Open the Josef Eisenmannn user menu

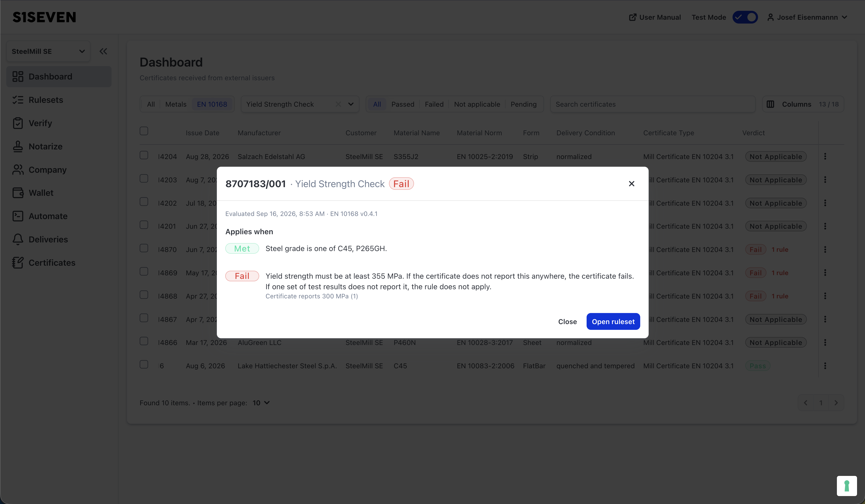click(807, 17)
